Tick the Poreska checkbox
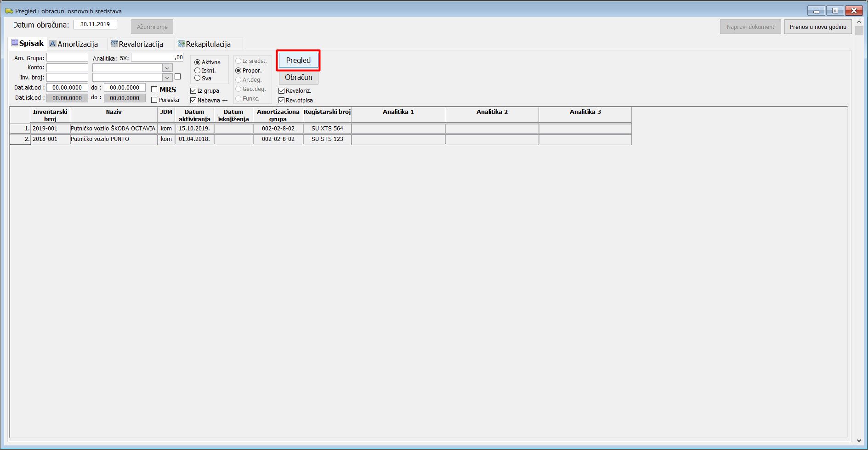Viewport: 868px width, 450px height. pos(154,100)
